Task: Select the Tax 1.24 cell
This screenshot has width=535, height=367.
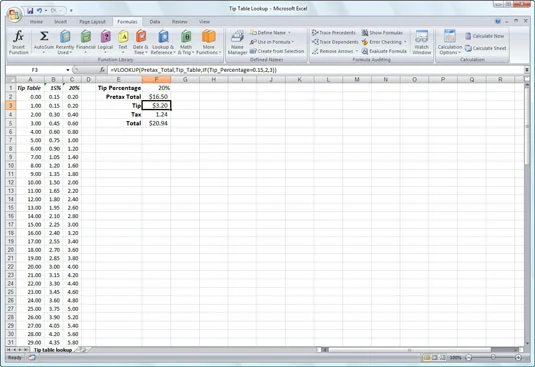Action: pyautogui.click(x=156, y=114)
